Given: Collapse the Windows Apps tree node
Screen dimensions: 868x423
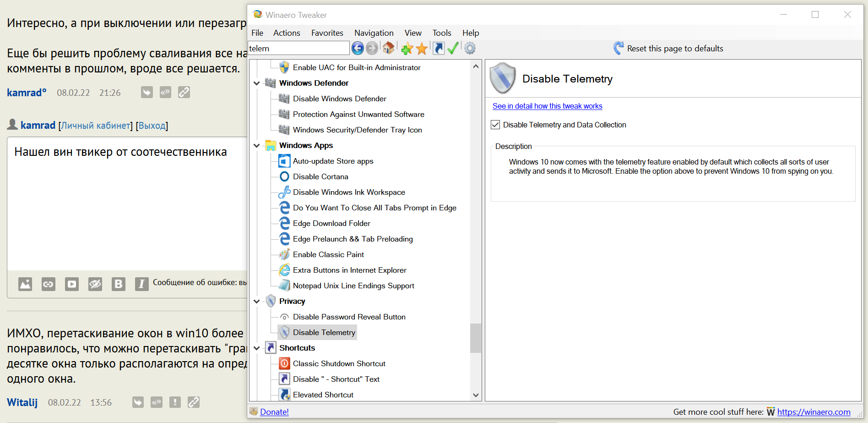Looking at the screenshot, I should [257, 146].
